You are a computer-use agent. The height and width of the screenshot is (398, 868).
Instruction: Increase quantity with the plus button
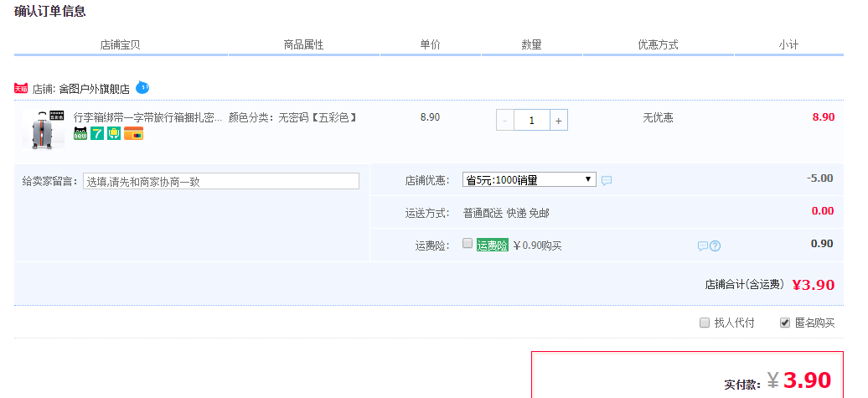(559, 120)
